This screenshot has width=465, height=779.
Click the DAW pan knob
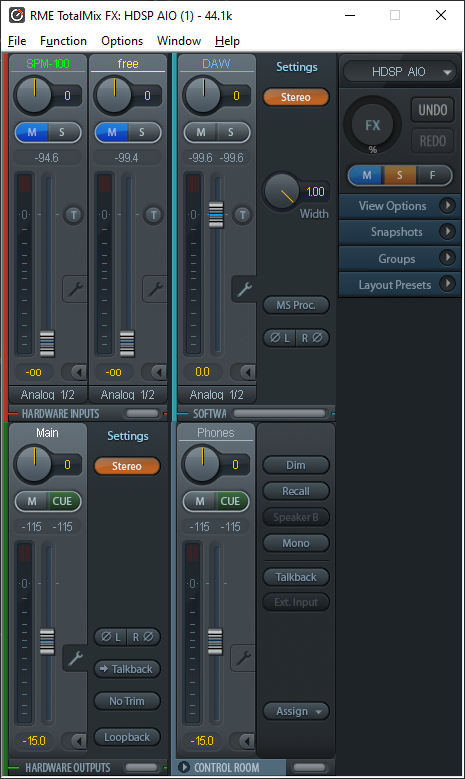pyautogui.click(x=203, y=95)
